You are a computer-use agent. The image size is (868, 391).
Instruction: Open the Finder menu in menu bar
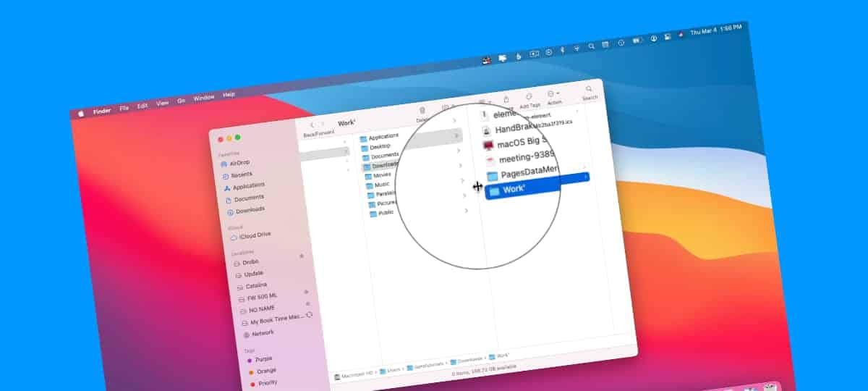click(101, 110)
